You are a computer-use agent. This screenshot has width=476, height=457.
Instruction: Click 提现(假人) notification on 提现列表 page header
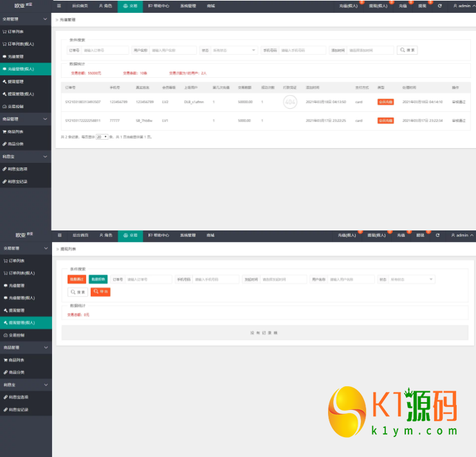376,235
